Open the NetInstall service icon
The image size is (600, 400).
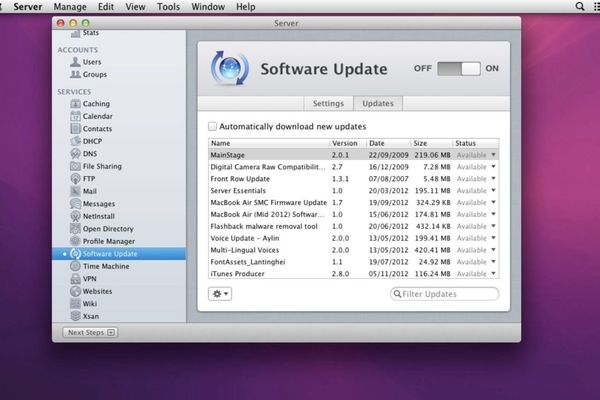point(75,216)
